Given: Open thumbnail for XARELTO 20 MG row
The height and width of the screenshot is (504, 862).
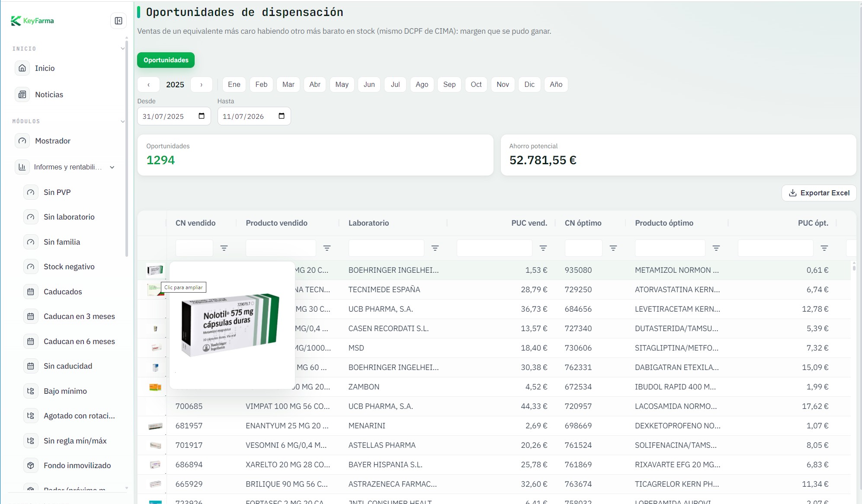Looking at the screenshot, I should click(155, 465).
